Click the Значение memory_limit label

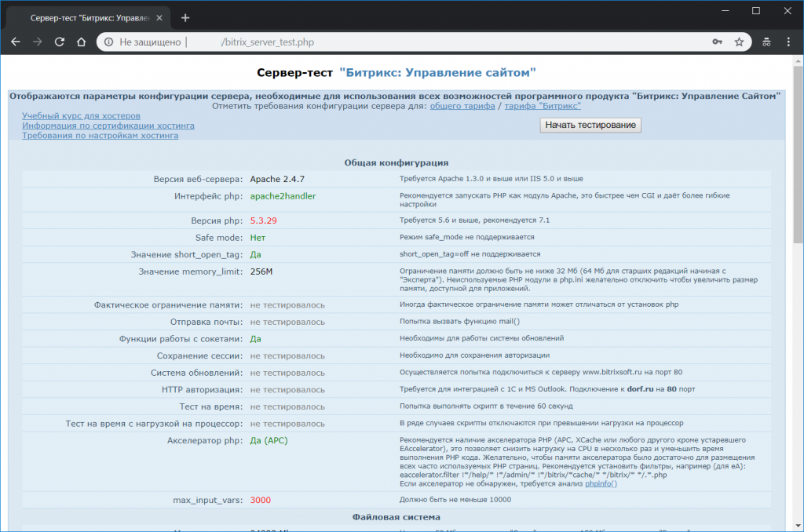[191, 271]
